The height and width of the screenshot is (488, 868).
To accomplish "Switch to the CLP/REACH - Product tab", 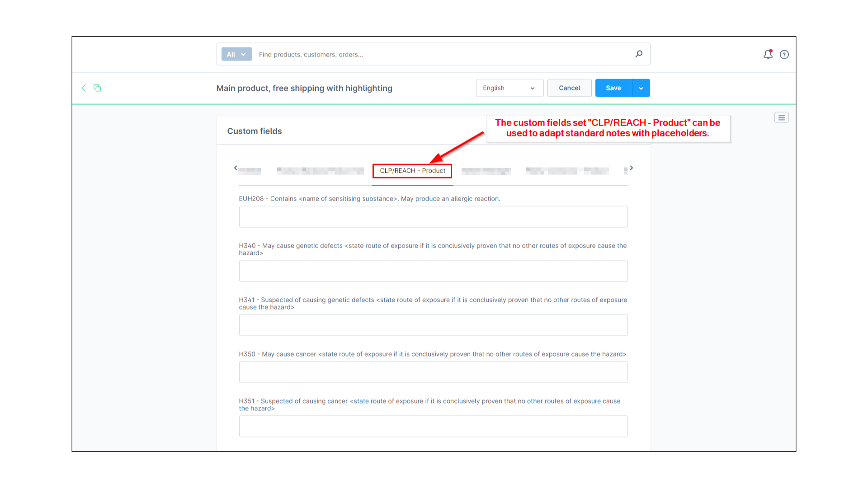I will point(413,171).
